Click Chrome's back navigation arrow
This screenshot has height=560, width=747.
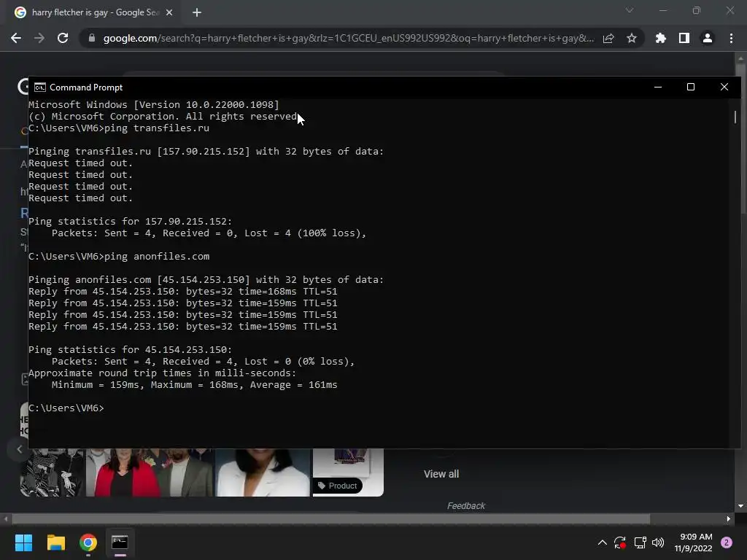[16, 38]
